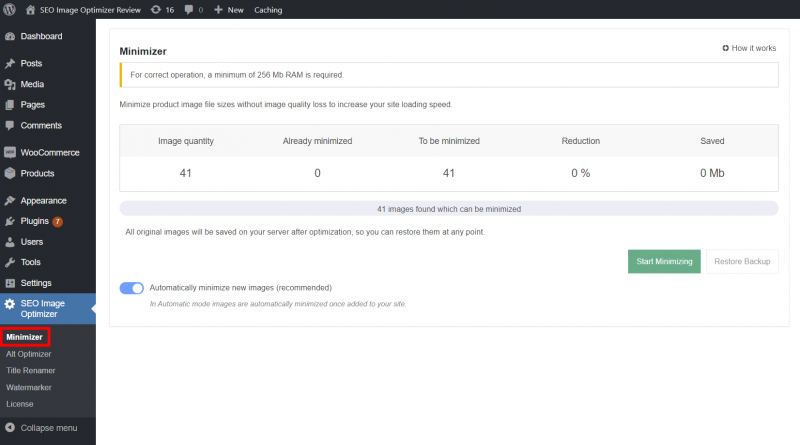Viewport: 800px width, 445px height.
Task: Click the Appearance paintbrush icon
Action: 10,201
